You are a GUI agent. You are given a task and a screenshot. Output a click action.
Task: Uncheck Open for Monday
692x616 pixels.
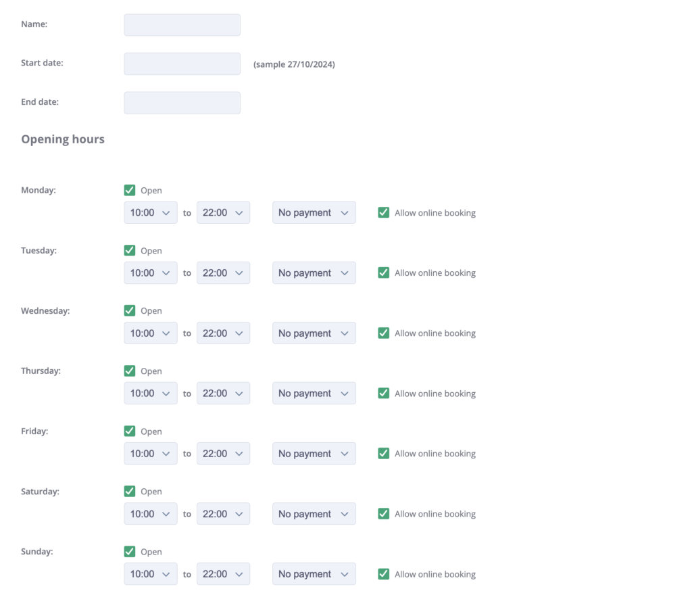click(x=129, y=190)
